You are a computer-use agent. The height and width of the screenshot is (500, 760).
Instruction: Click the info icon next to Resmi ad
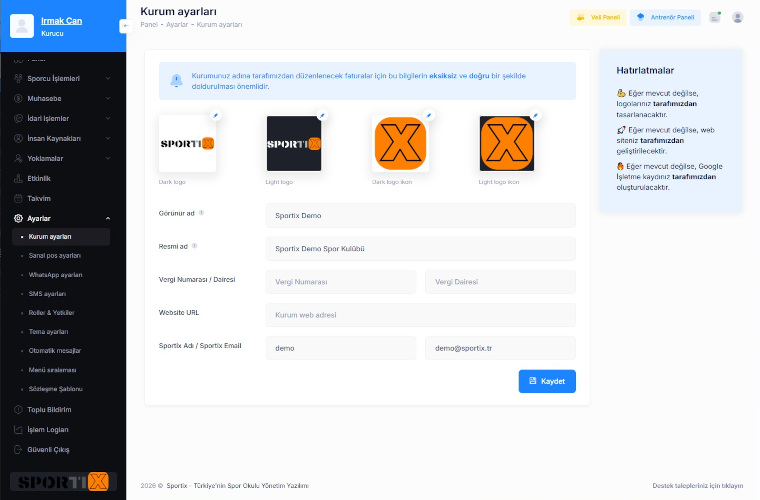[194, 246]
